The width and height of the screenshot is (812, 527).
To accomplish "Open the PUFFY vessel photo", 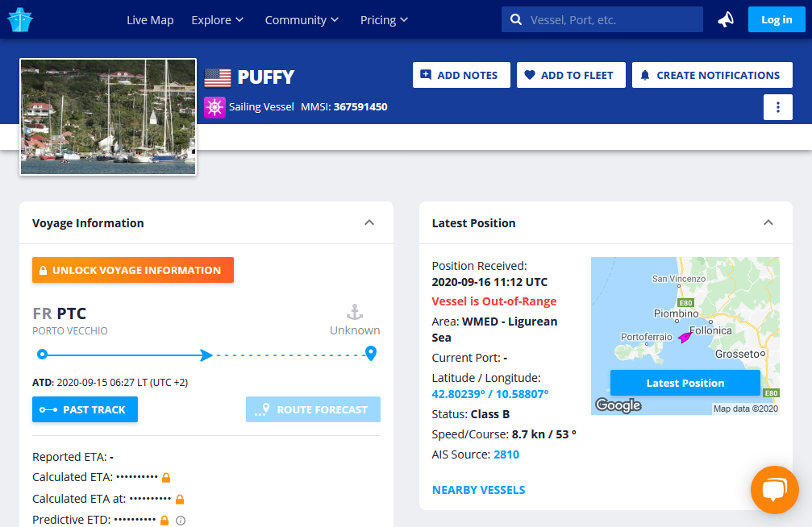I will pyautogui.click(x=108, y=117).
